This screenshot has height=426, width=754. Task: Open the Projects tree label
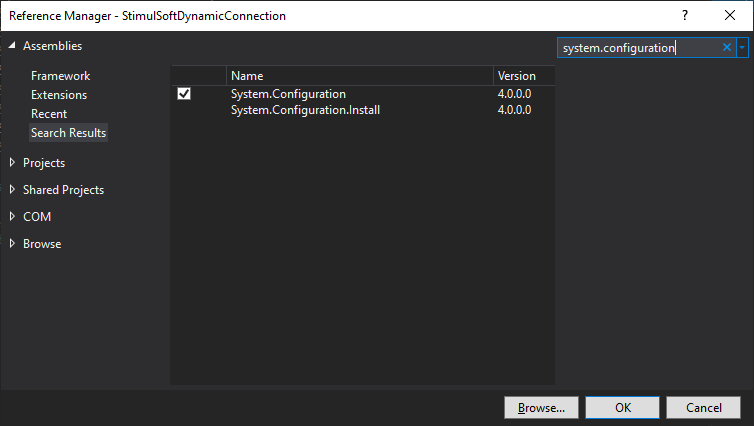[x=44, y=163]
